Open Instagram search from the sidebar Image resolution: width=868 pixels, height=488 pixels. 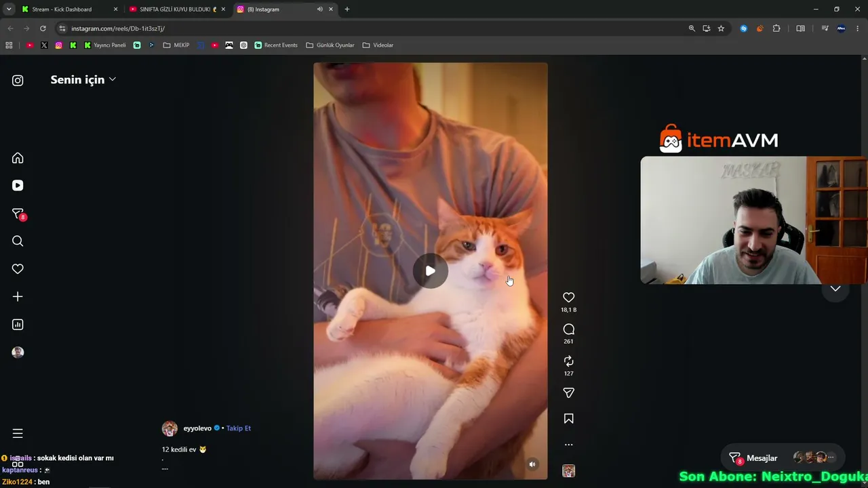[x=18, y=241]
